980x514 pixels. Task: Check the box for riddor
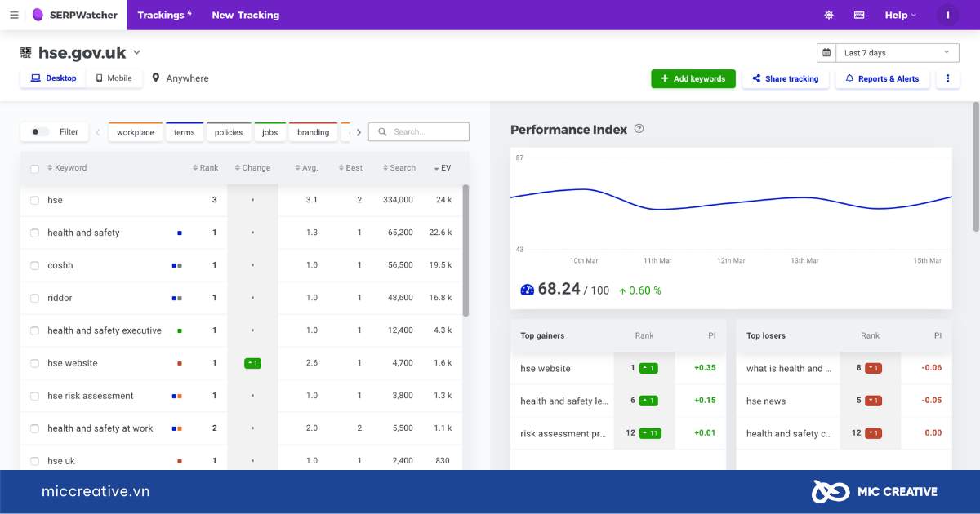point(34,299)
